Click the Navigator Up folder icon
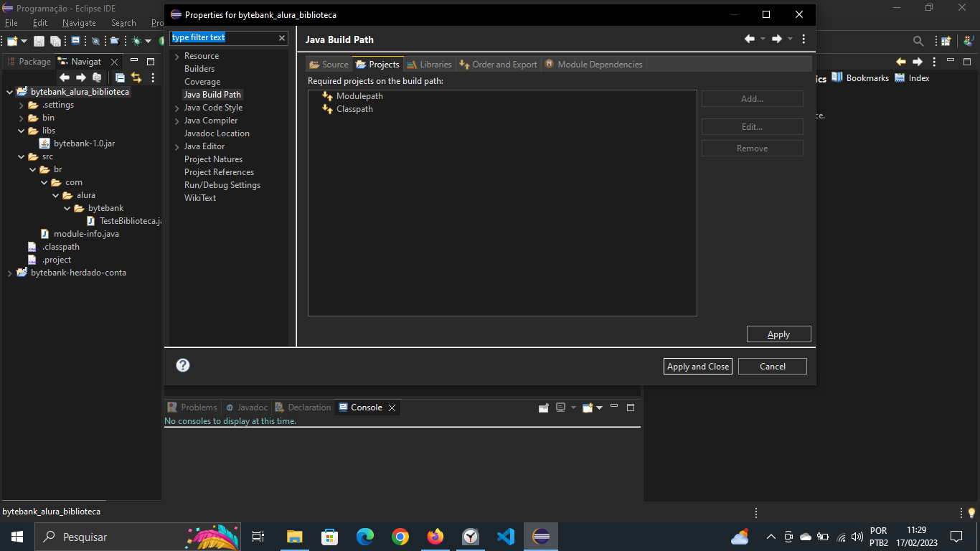980x551 pixels. pos(97,77)
